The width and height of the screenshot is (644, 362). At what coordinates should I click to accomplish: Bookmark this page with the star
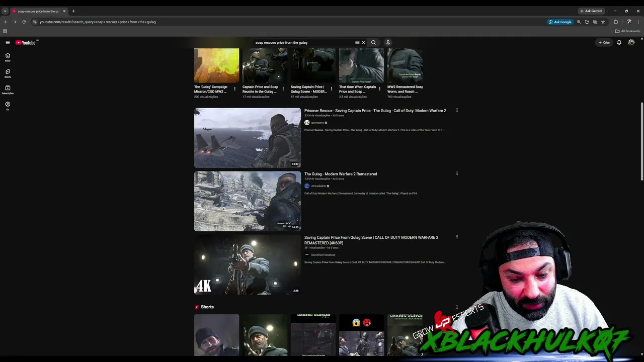603,22
